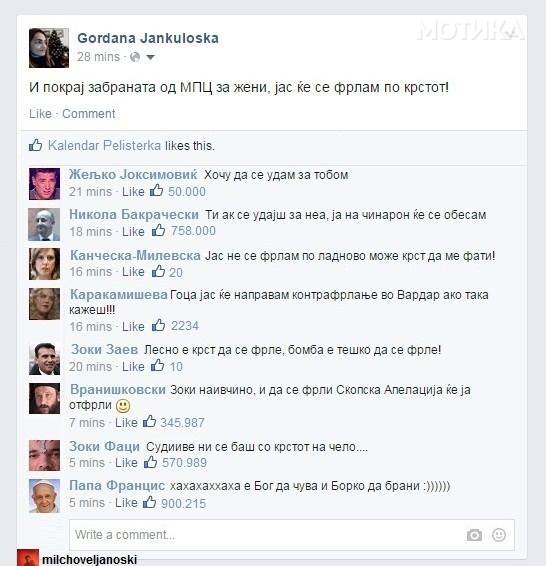
Task: Like the comment by Каракамишева
Action: (133, 326)
